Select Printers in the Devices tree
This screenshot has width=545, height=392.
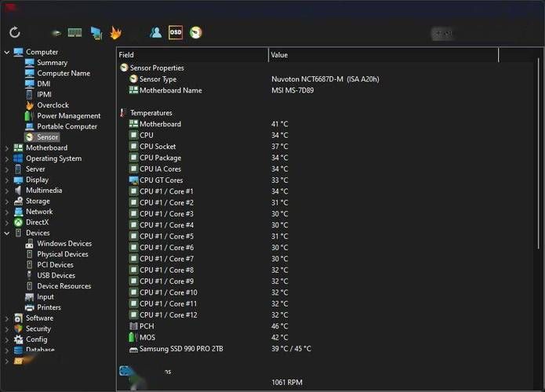[49, 307]
